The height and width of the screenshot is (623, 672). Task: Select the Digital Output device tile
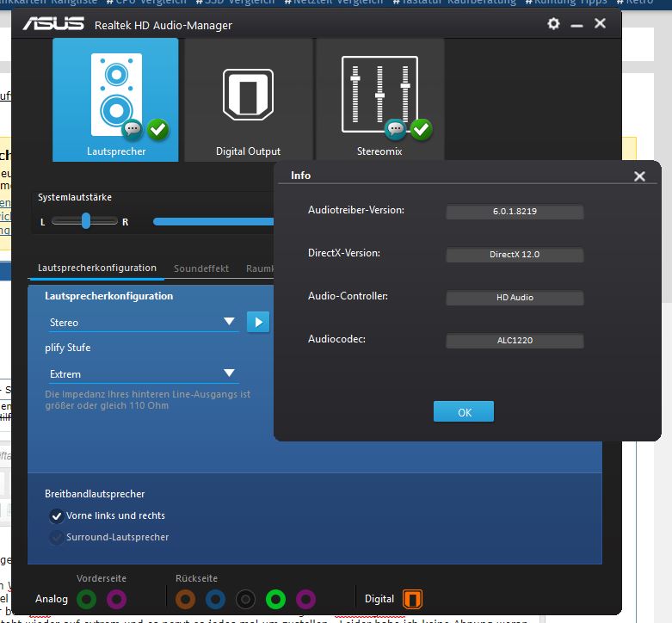(248, 100)
